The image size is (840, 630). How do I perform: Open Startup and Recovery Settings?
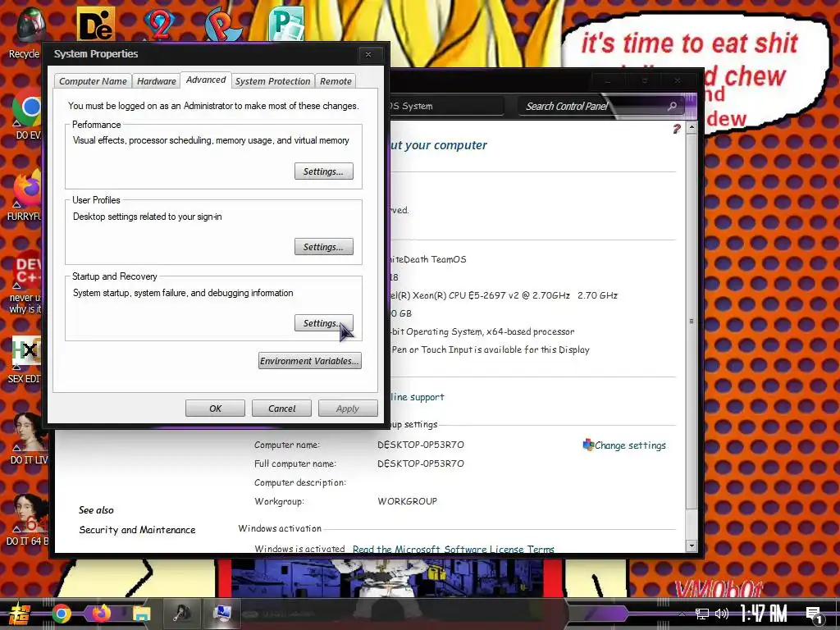pyautogui.click(x=323, y=323)
